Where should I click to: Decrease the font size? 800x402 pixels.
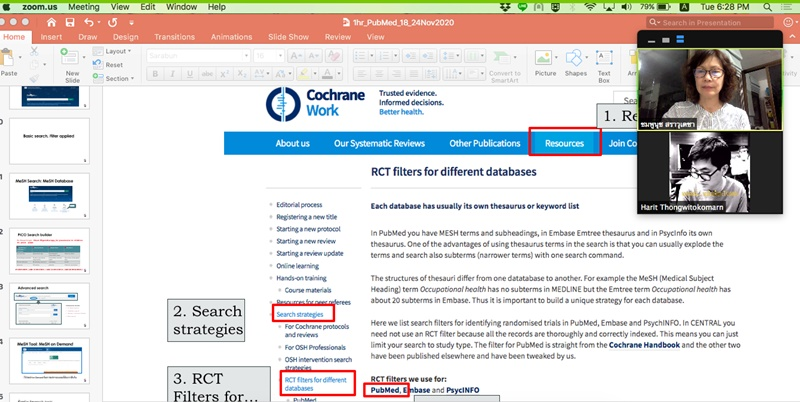click(314, 56)
